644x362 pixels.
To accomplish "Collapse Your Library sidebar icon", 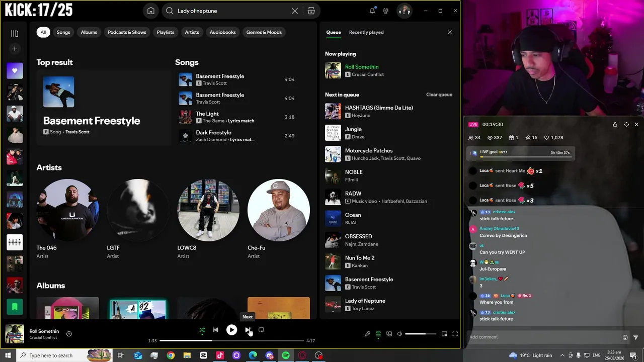I will (x=15, y=34).
